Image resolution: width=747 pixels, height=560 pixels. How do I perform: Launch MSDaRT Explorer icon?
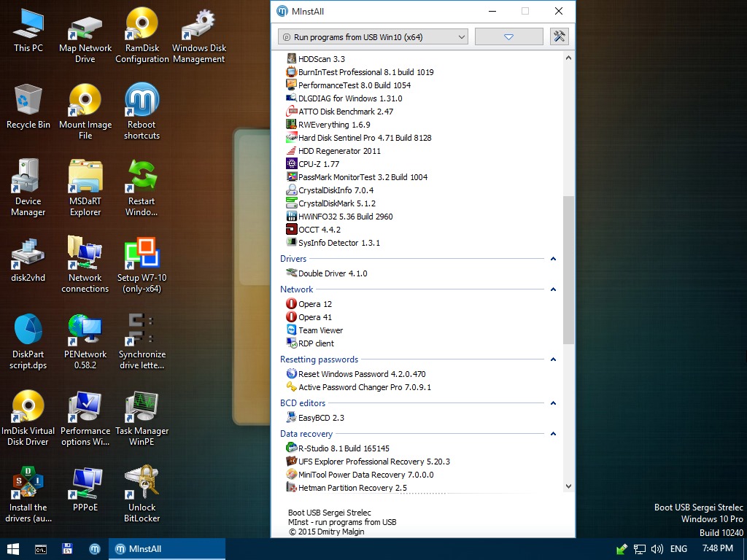[85, 189]
